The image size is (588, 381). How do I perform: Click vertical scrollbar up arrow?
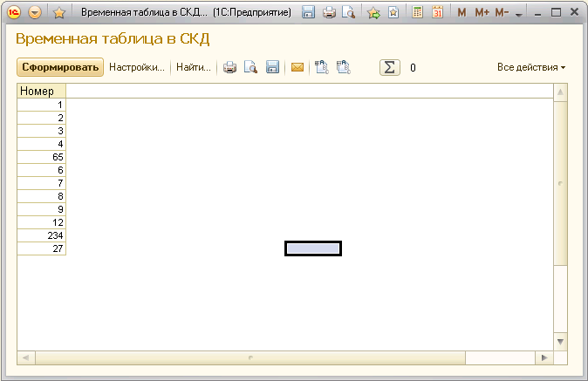pyautogui.click(x=560, y=92)
